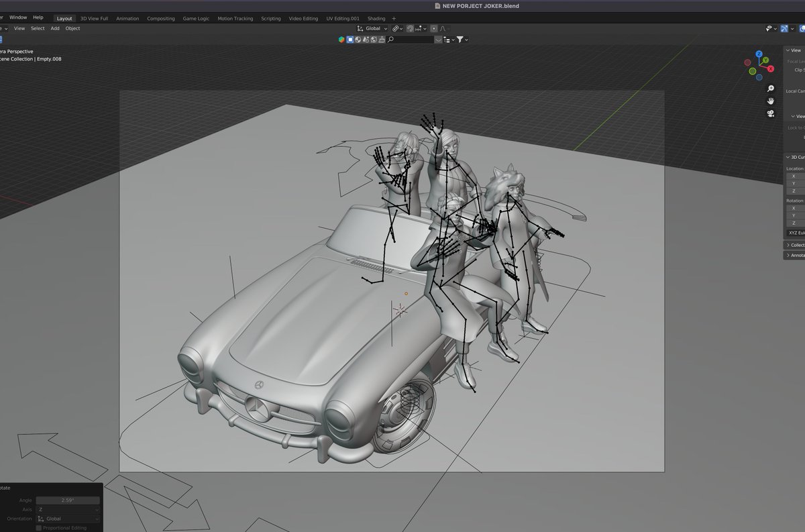
Task: Toggle camera view with the camera icon
Action: point(771,113)
